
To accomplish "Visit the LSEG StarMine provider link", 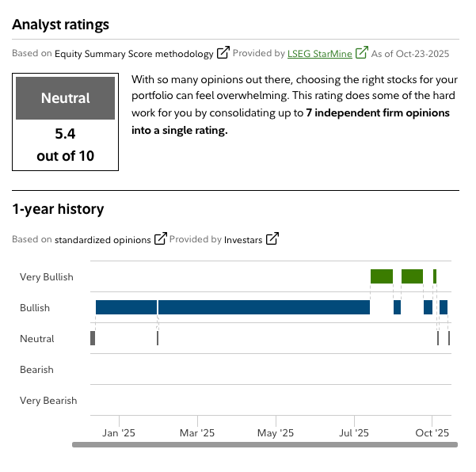I will (319, 54).
